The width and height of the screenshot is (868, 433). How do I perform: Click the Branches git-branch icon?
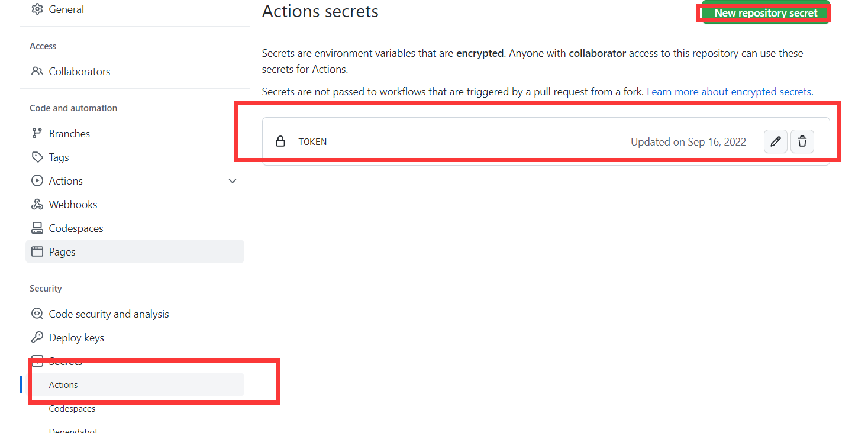(x=37, y=134)
